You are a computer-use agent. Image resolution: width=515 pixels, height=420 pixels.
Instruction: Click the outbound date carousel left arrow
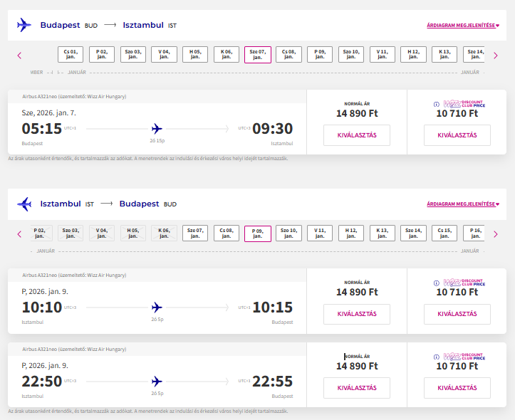coord(19,56)
